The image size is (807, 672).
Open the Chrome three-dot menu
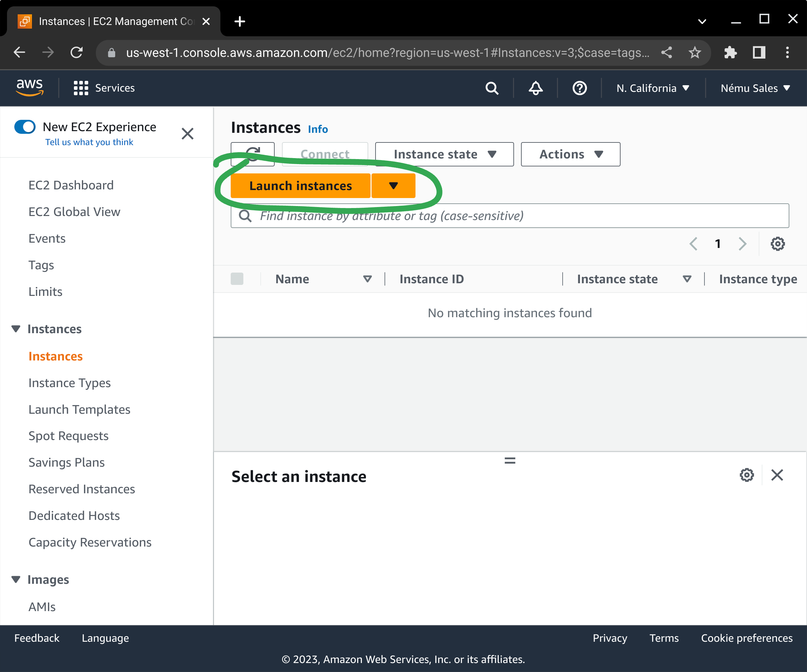point(787,53)
